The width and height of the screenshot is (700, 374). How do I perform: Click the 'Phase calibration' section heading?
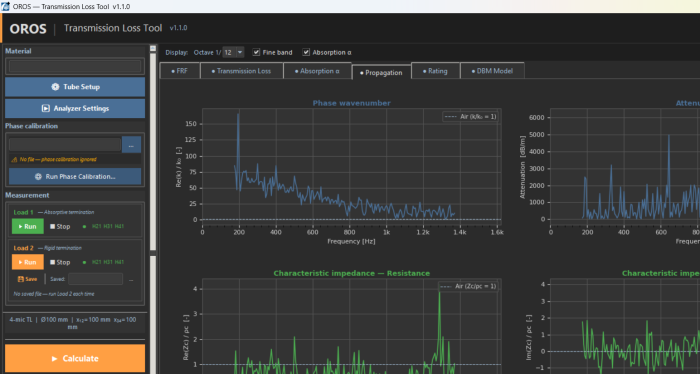(x=32, y=126)
